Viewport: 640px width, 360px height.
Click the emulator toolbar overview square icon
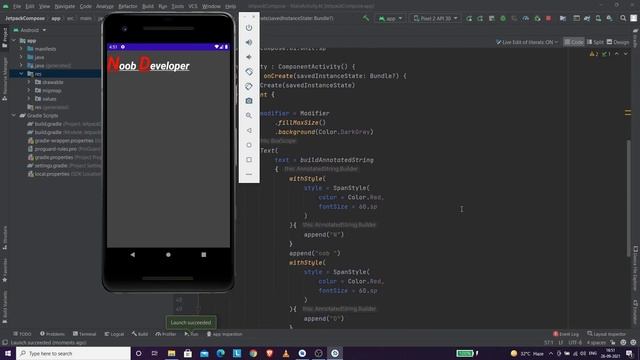(249, 160)
